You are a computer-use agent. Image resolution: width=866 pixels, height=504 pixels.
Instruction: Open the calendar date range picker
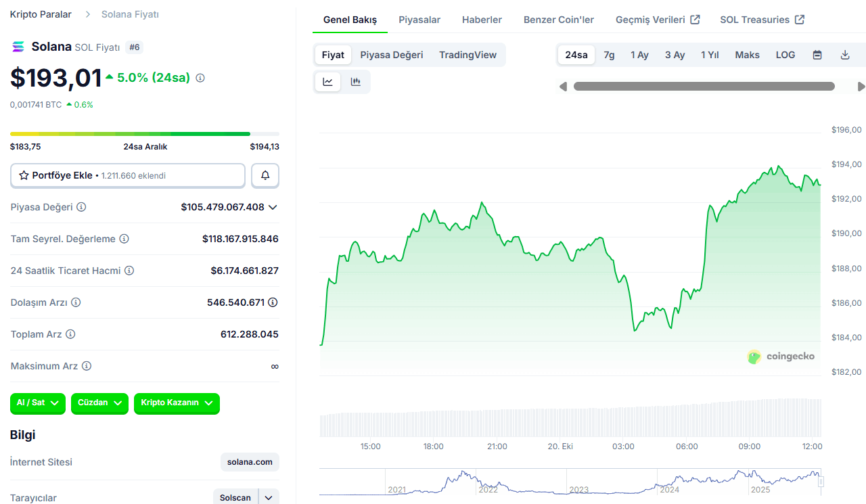coord(817,55)
